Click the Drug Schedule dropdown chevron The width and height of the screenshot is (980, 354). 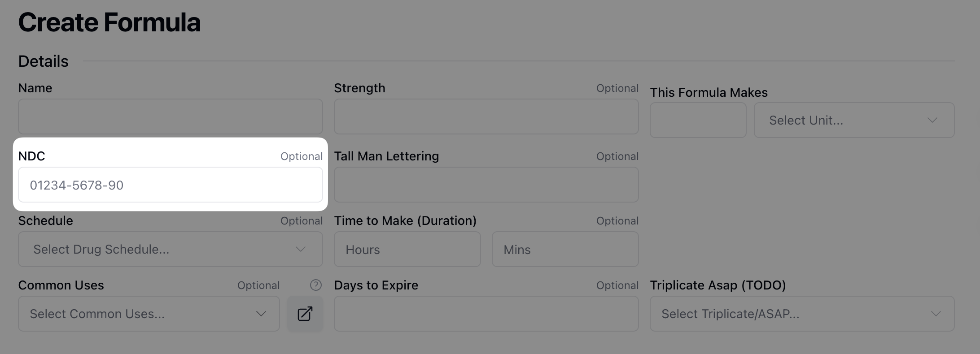point(300,249)
